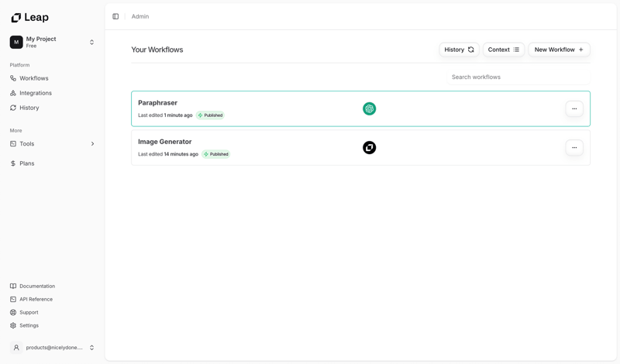Click the Leap logo
This screenshot has width=620, height=364.
29,17
